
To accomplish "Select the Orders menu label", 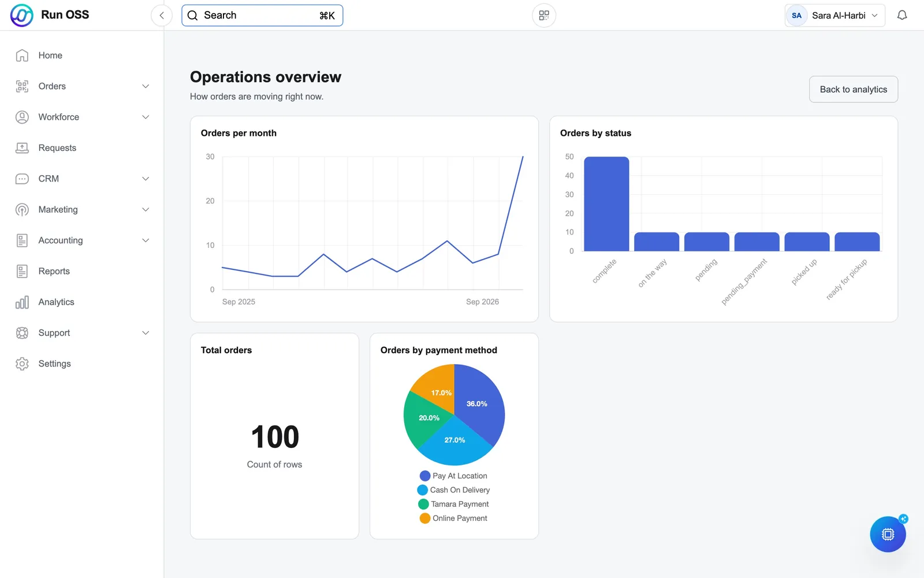I will [52, 86].
